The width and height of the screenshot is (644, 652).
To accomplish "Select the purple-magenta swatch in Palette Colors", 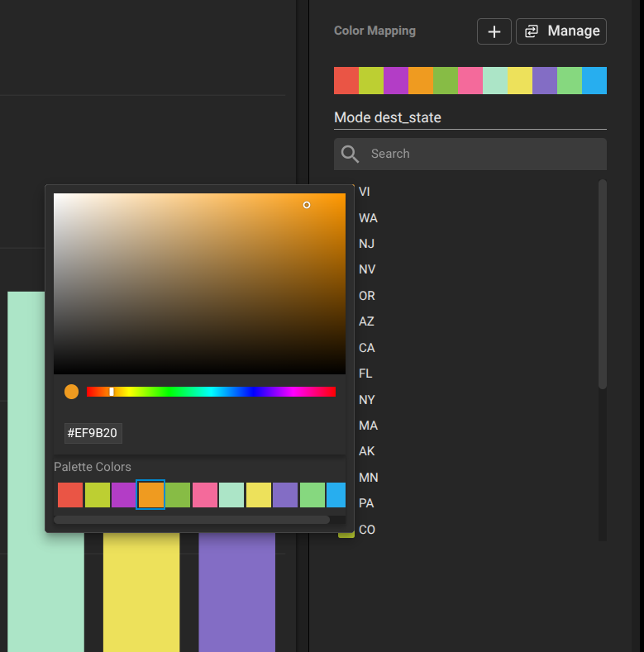I will click(124, 495).
